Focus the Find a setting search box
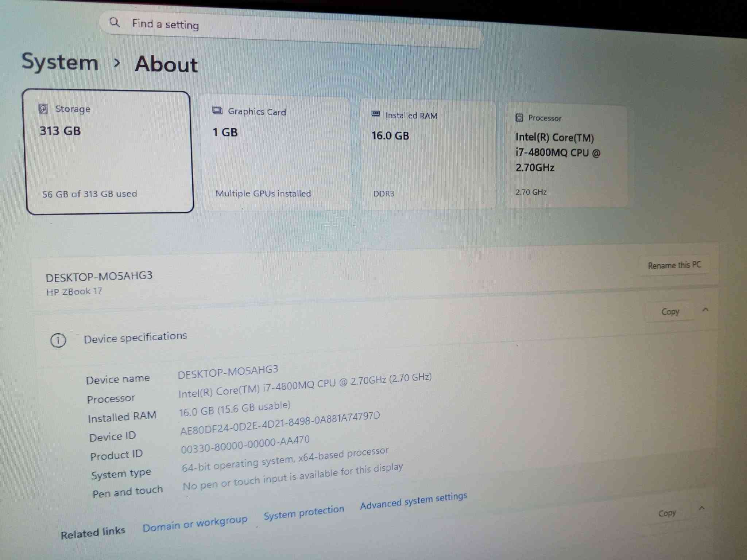This screenshot has height=560, width=747. click(x=291, y=30)
